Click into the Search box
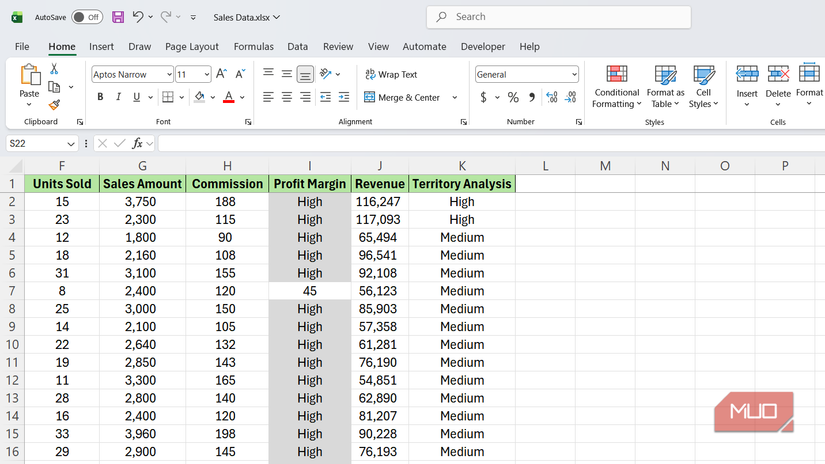825x464 pixels. [558, 17]
